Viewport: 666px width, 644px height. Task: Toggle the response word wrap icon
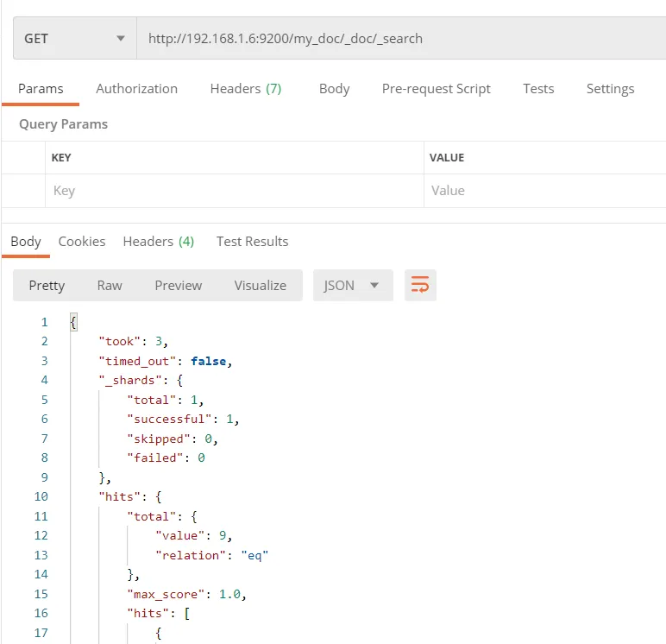pos(420,286)
